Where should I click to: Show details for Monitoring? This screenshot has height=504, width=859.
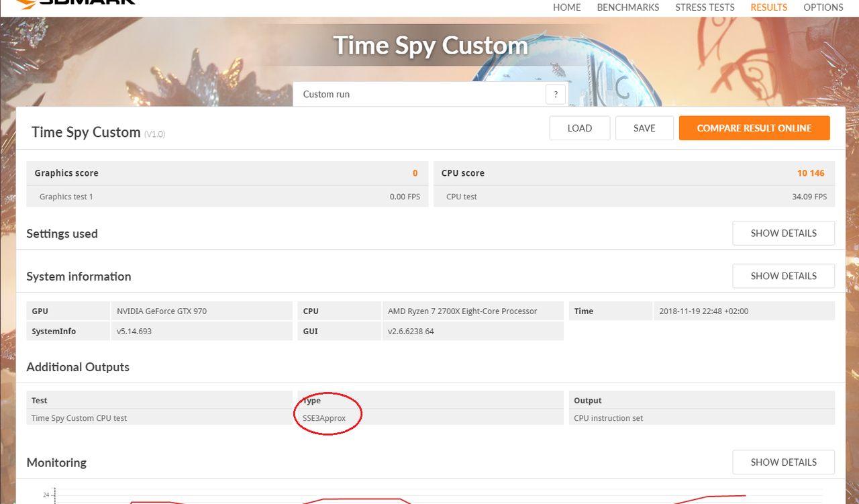(784, 462)
